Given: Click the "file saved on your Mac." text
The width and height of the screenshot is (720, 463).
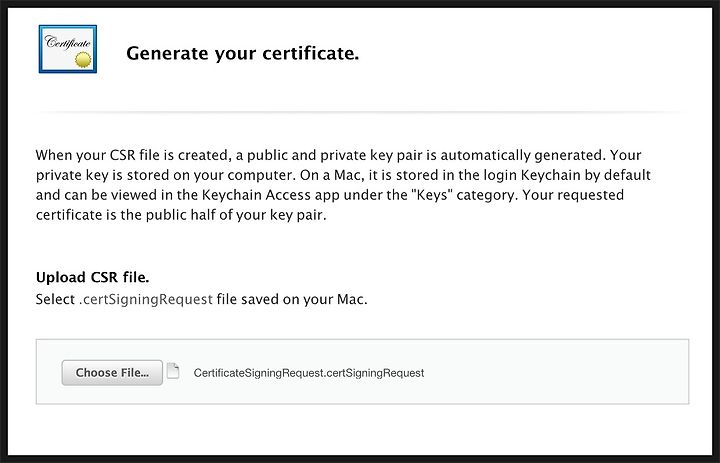Looking at the screenshot, I should tap(292, 299).
